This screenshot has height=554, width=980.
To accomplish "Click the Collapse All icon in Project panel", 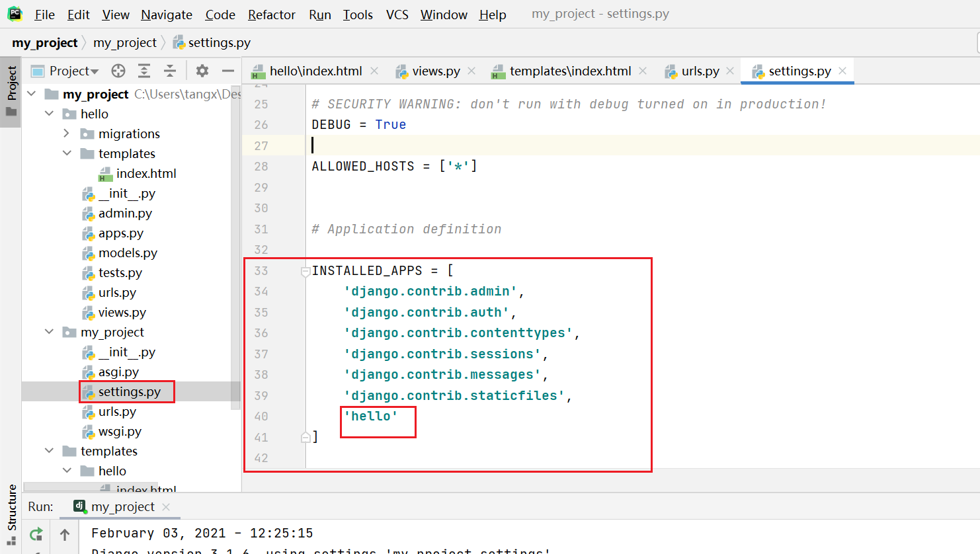I will 170,71.
